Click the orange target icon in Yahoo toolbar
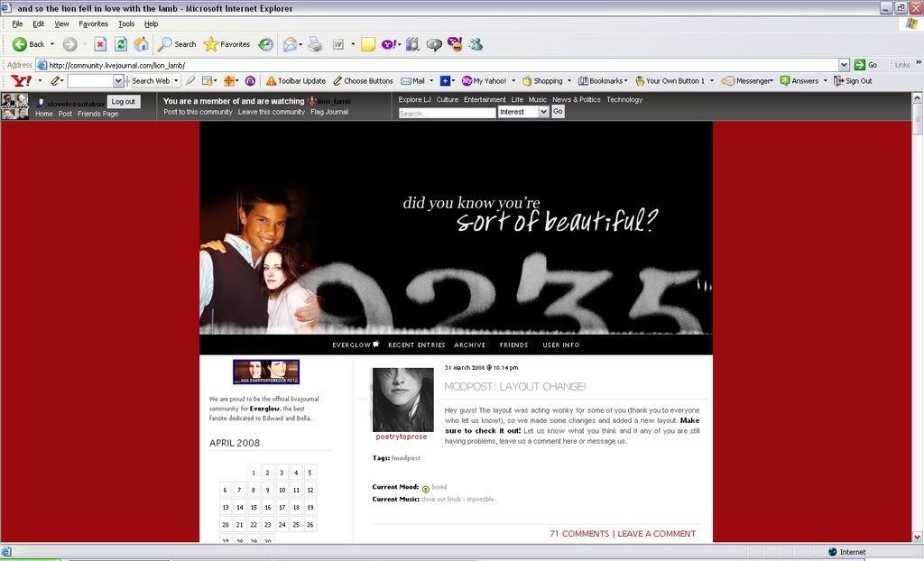Viewport: 924px width, 561px height. click(x=228, y=81)
